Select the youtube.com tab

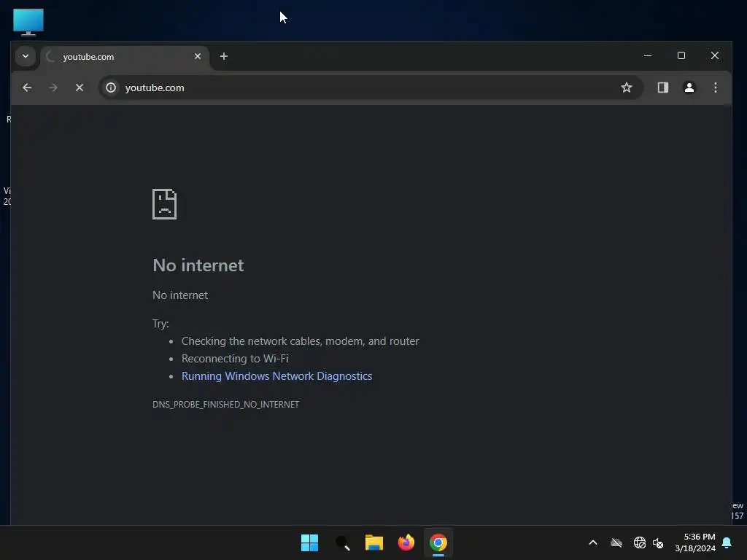click(x=125, y=57)
